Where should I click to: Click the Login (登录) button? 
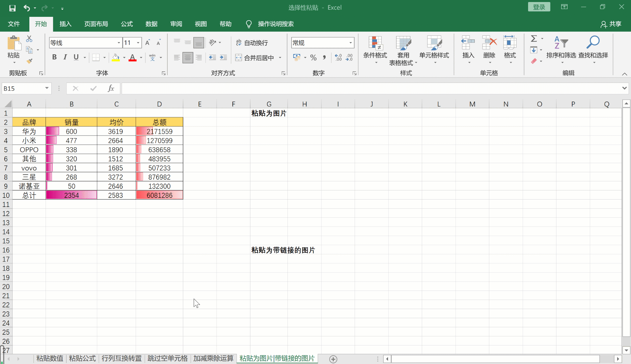(x=539, y=7)
